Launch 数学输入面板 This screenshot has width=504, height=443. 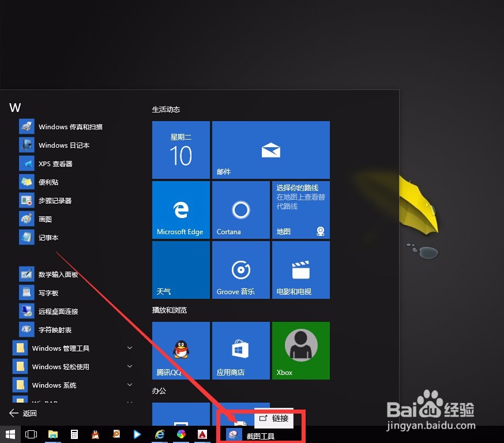pos(48,274)
